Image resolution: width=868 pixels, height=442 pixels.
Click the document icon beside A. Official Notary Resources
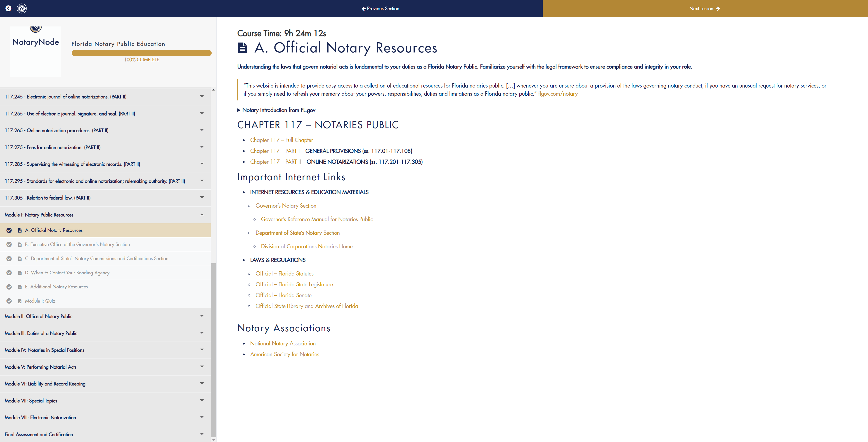point(19,230)
